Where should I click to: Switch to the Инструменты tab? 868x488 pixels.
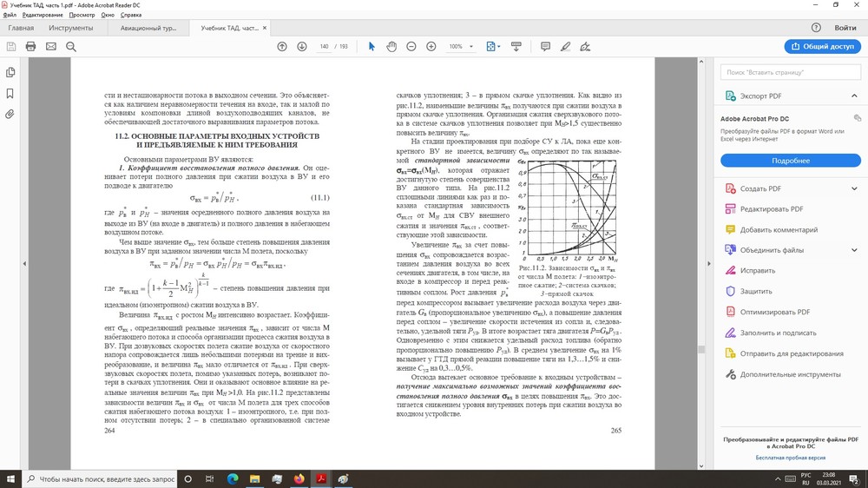71,28
